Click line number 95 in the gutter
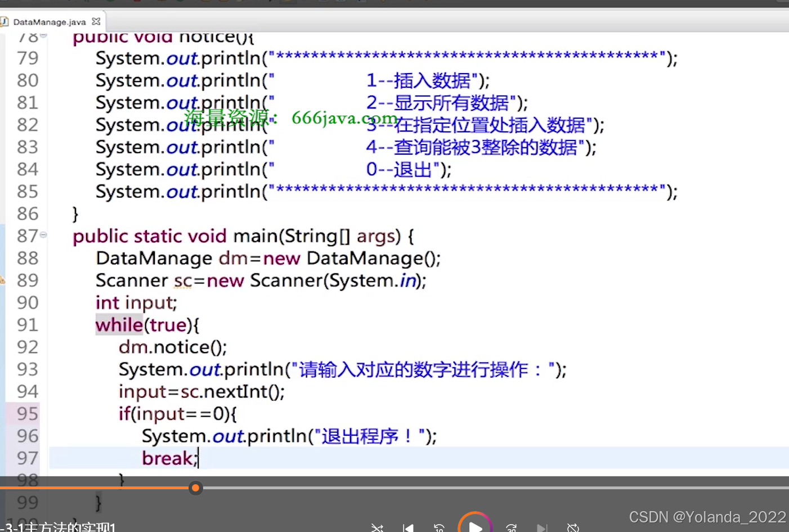789x532 pixels. [x=28, y=413]
